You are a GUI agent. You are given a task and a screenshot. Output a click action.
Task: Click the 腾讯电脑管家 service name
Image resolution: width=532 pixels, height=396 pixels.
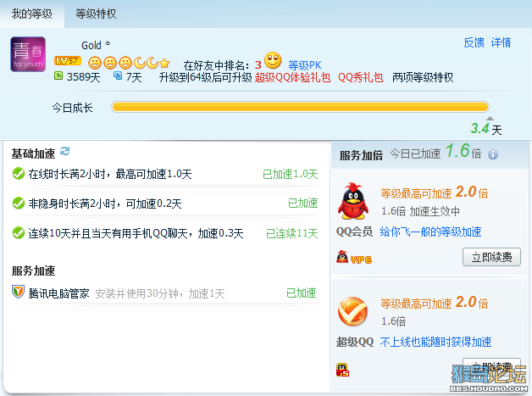[58, 293]
